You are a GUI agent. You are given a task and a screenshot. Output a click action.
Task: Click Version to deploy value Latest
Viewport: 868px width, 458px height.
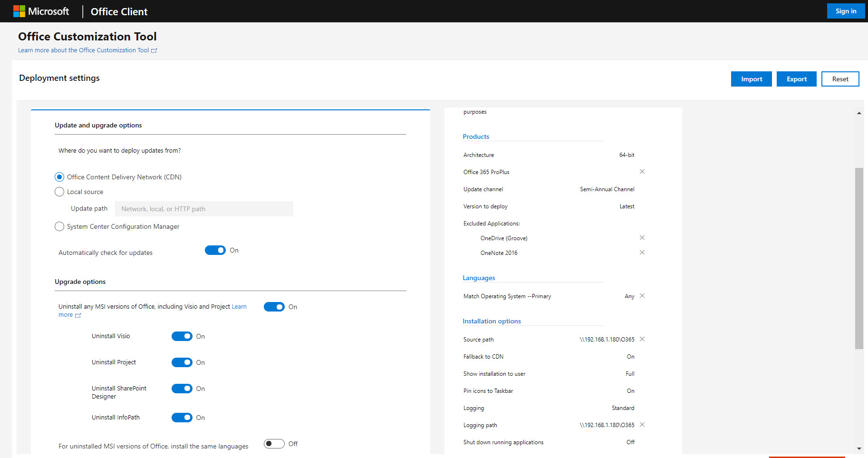click(627, 206)
